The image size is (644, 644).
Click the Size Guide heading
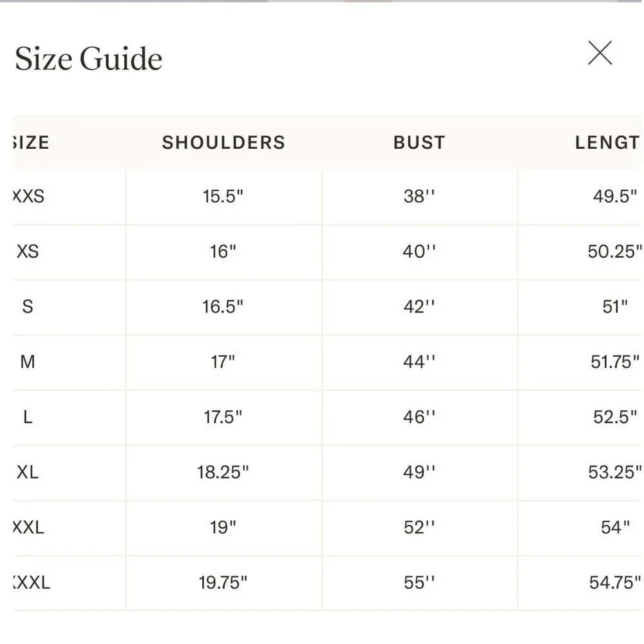click(89, 59)
